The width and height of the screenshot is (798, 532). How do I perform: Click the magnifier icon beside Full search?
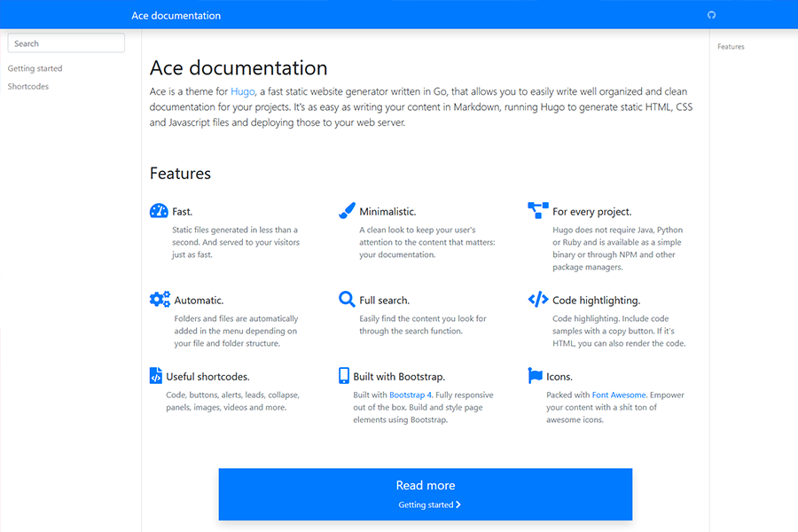(347, 300)
